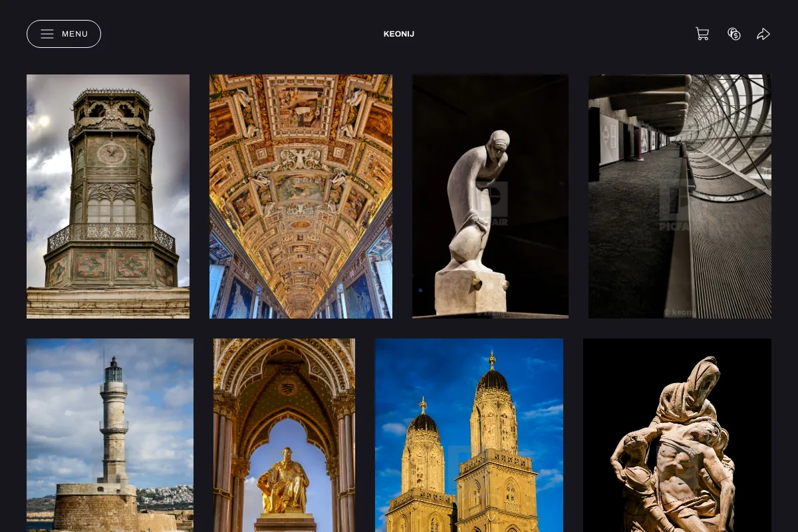Screen dimensions: 798x532
Task: Click the KEONIJ store title
Action: [x=399, y=34]
